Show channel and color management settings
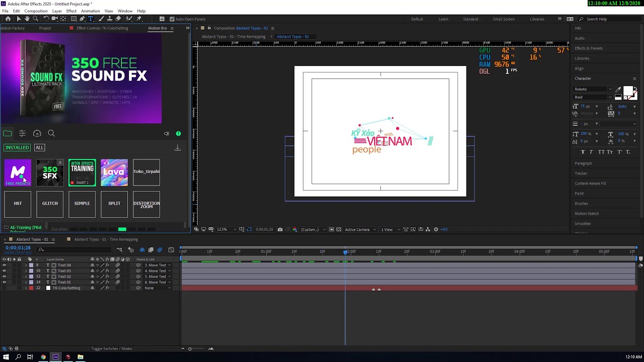The image size is (644, 362). 294,229
